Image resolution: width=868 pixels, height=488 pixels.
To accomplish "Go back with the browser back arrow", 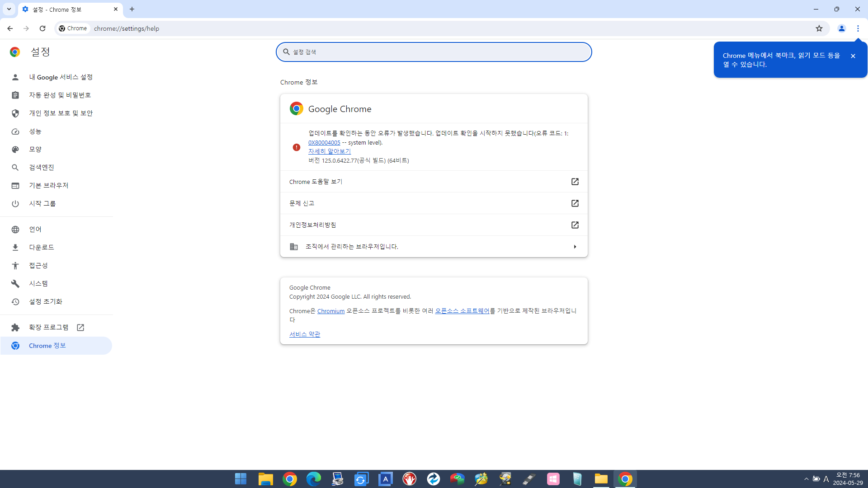I will pos(9,28).
